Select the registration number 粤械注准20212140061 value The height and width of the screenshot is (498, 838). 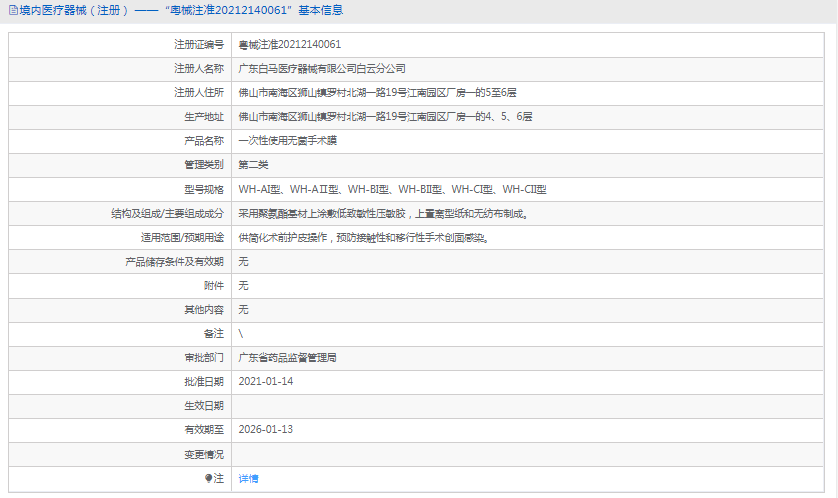pyautogui.click(x=290, y=44)
